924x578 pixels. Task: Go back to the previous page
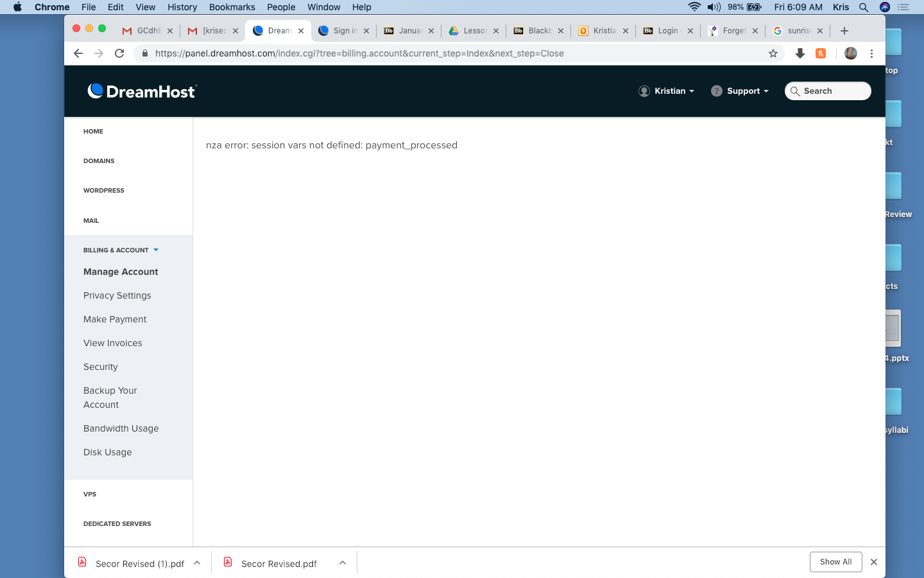coord(78,53)
